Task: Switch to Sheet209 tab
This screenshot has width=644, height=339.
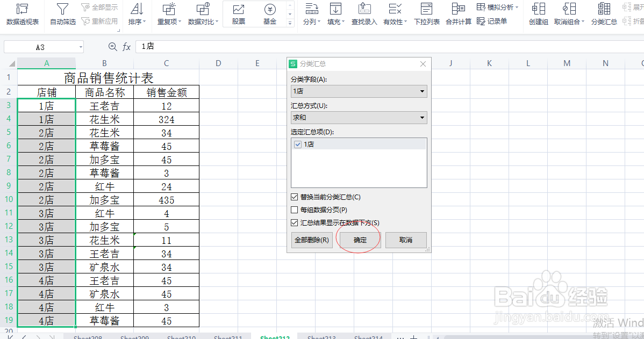Action: coord(135,337)
